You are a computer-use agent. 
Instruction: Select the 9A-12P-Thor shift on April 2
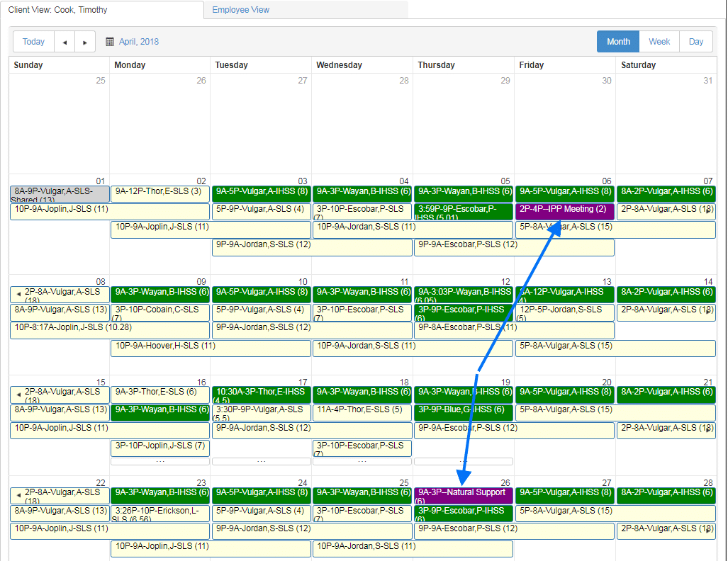(x=159, y=192)
